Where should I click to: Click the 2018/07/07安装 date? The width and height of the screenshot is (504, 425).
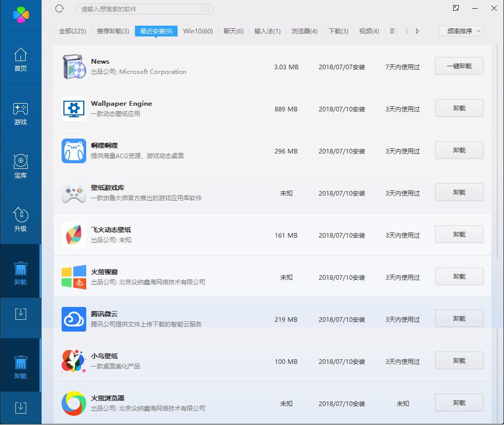(342, 67)
